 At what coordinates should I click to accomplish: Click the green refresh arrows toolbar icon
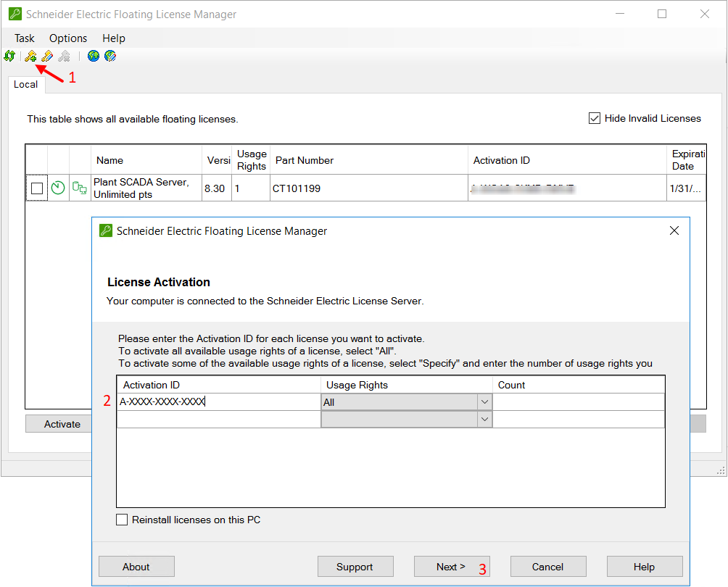tap(9, 56)
